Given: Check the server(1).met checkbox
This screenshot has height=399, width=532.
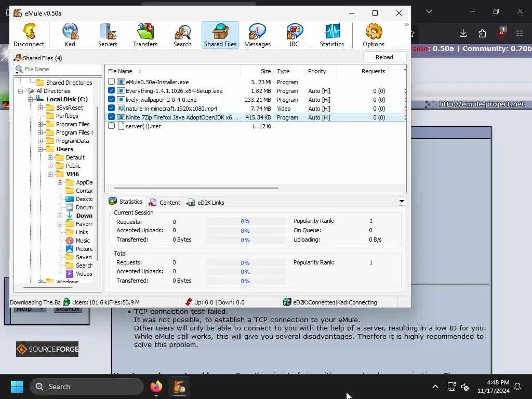Looking at the screenshot, I should (x=111, y=126).
